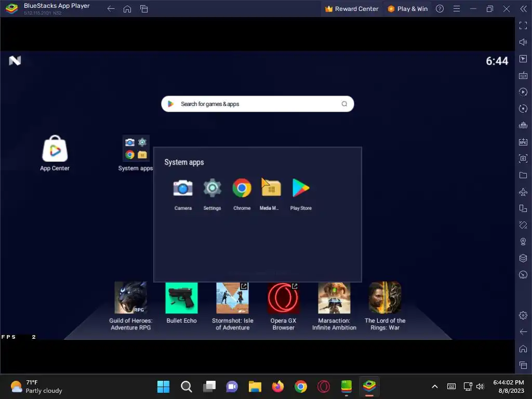The width and height of the screenshot is (532, 399).
Task: Open Stormshot: Isle of Adventure
Action: pos(232,298)
